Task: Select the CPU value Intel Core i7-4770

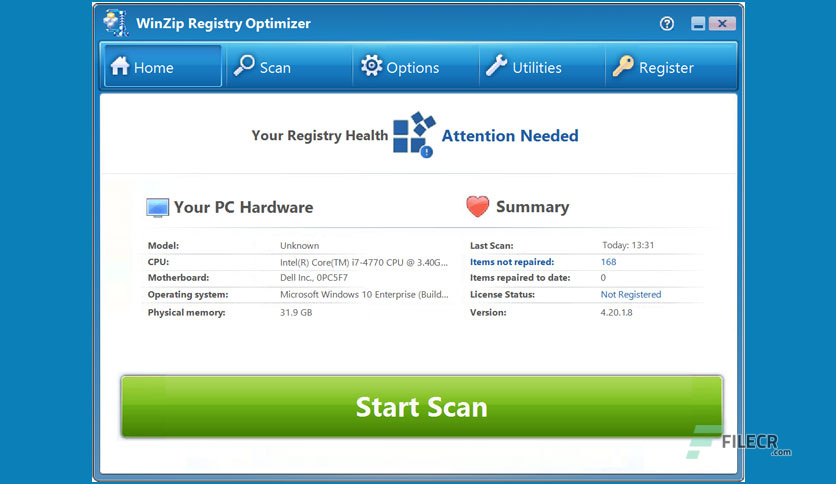Action: 364,262
